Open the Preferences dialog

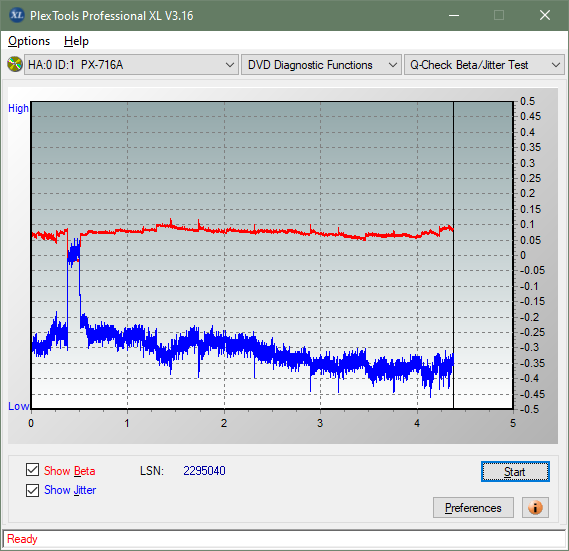click(x=473, y=507)
